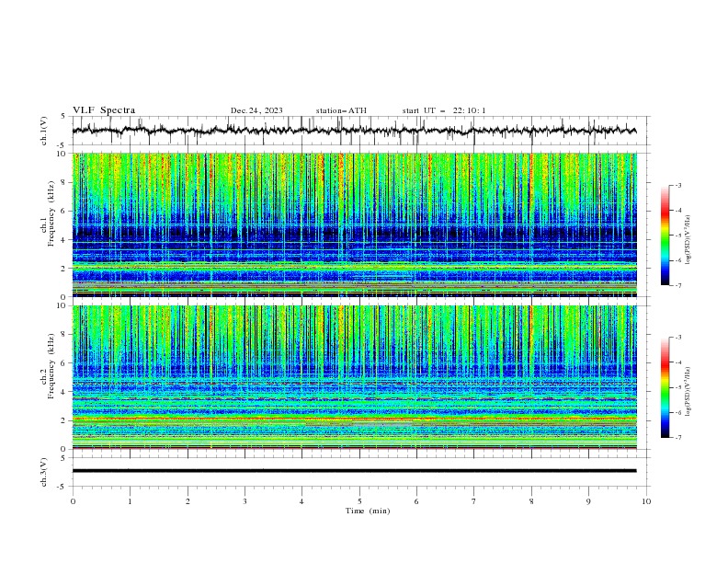Click the '-7' label on lower colorbar

[678, 438]
